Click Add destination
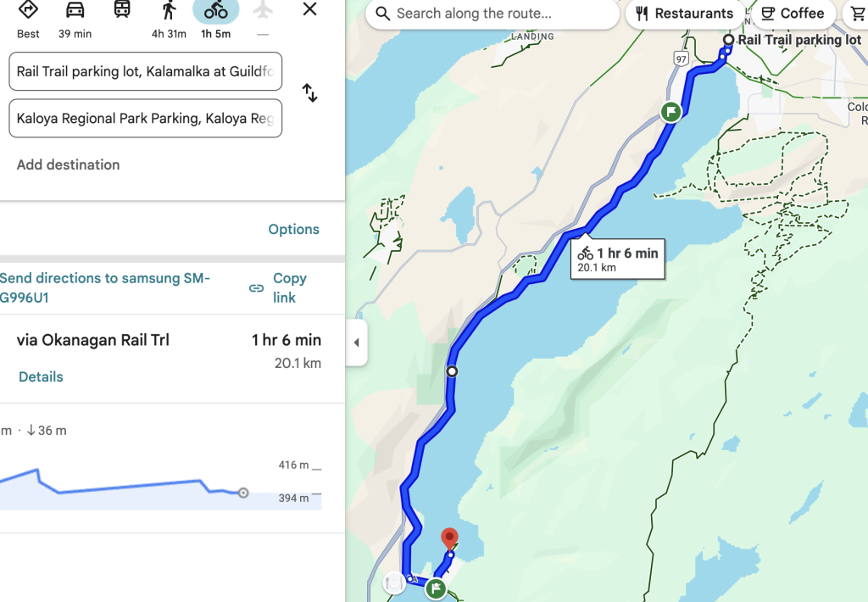Viewport: 868px width, 602px height. (x=68, y=164)
